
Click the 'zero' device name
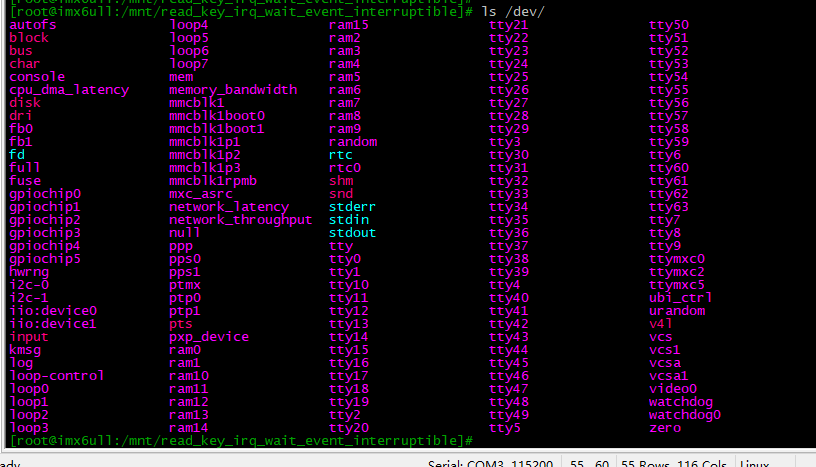665,428
